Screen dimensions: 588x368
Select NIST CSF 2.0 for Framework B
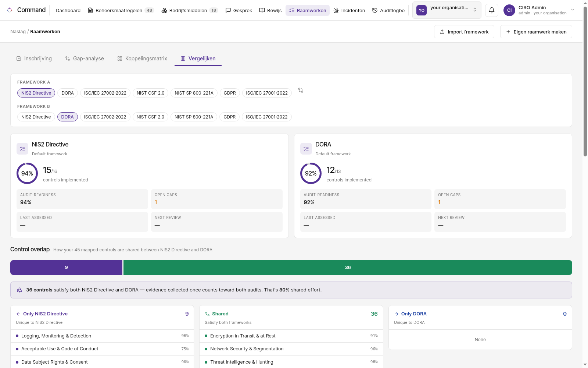(150, 117)
